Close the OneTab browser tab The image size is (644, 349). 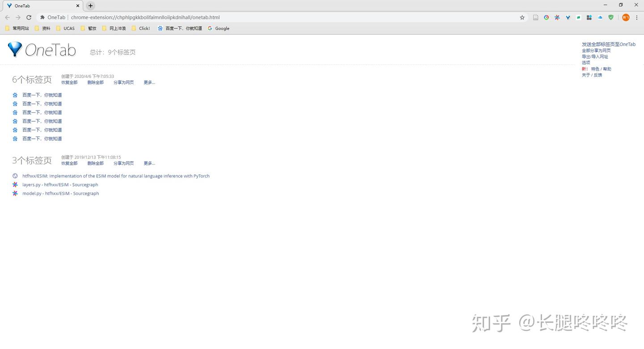(x=78, y=6)
